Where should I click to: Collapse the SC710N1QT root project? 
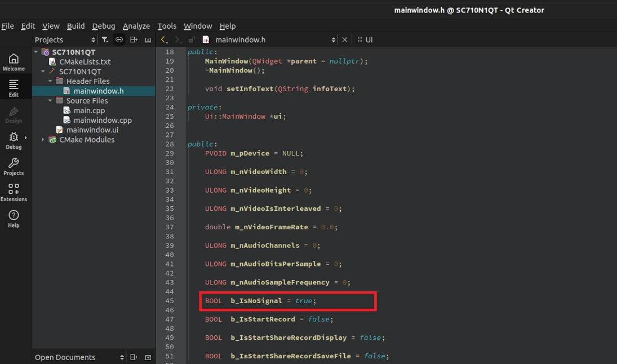pyautogui.click(x=36, y=52)
